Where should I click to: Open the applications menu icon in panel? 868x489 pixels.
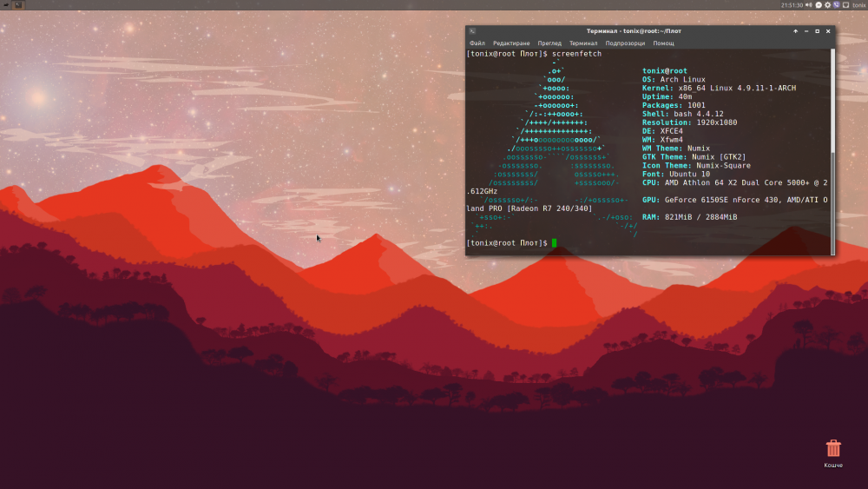click(x=6, y=5)
